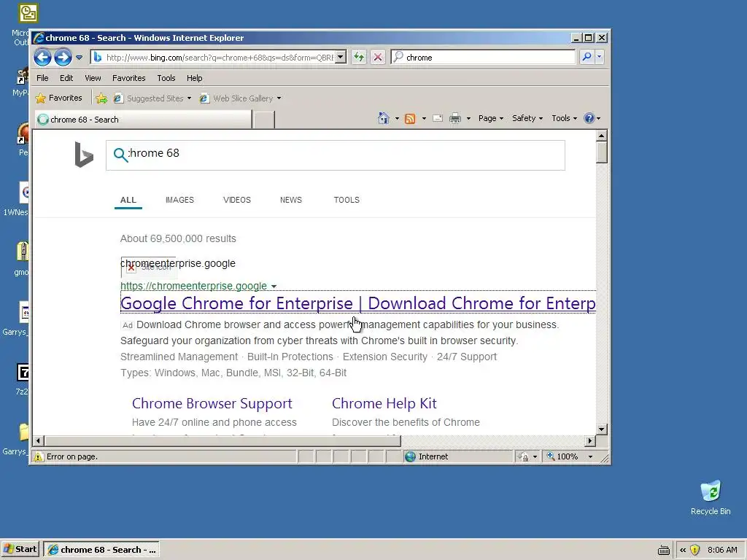Expand the arrow beside chromeenterprise.google URL
Image resolution: width=747 pixels, height=560 pixels.
coord(274,286)
